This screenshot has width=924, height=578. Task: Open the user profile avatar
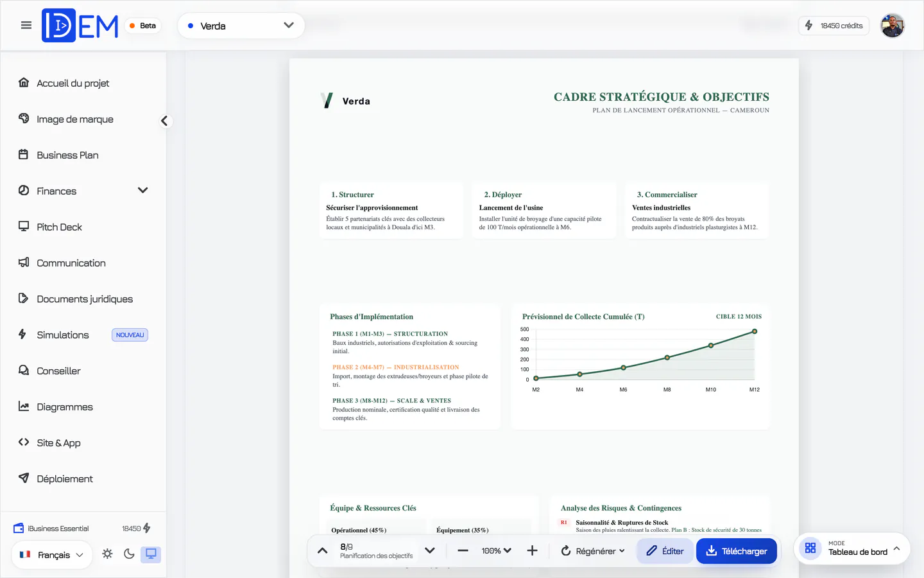pyautogui.click(x=892, y=26)
